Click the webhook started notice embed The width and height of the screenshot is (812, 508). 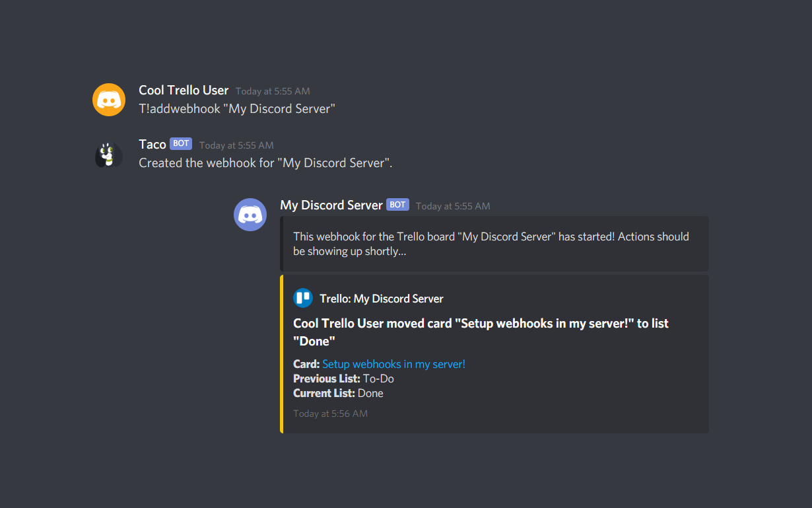pyautogui.click(x=491, y=244)
